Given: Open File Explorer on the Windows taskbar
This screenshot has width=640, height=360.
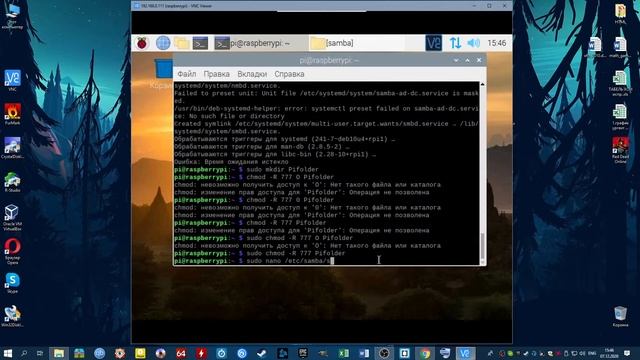Looking at the screenshot, I should tap(59, 353).
